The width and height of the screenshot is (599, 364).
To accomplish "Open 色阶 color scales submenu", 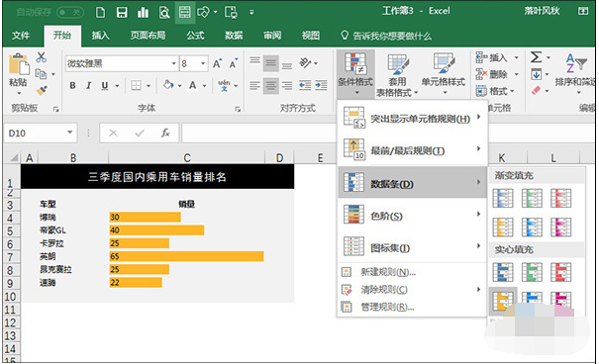I will pyautogui.click(x=413, y=216).
